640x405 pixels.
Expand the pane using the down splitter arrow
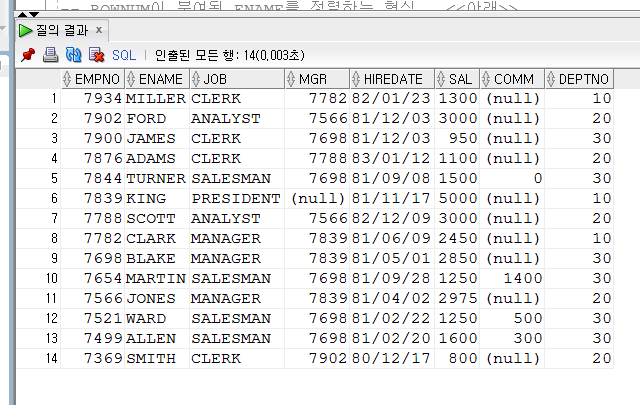click(x=34, y=15)
